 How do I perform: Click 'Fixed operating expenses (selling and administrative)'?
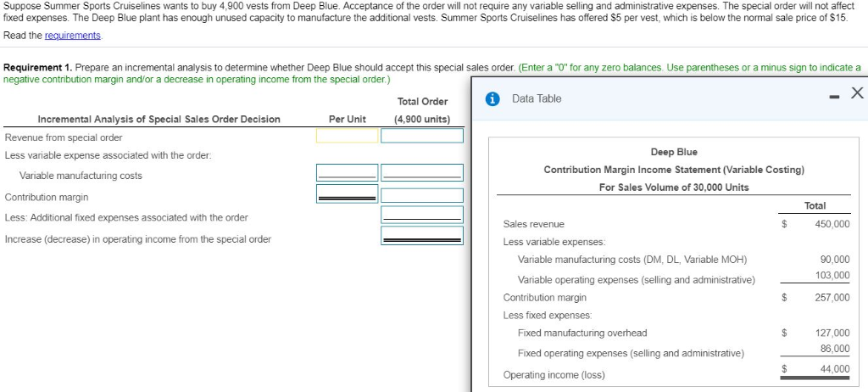point(631,353)
